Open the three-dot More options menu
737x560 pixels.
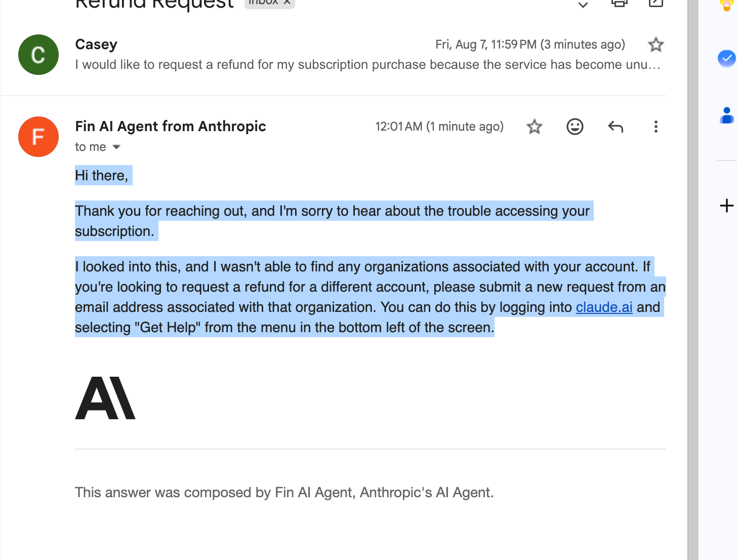click(656, 127)
